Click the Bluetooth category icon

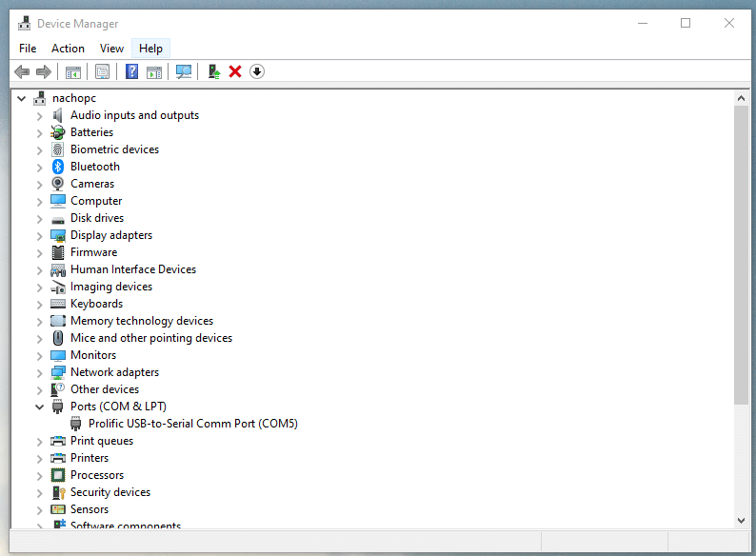[x=58, y=167]
